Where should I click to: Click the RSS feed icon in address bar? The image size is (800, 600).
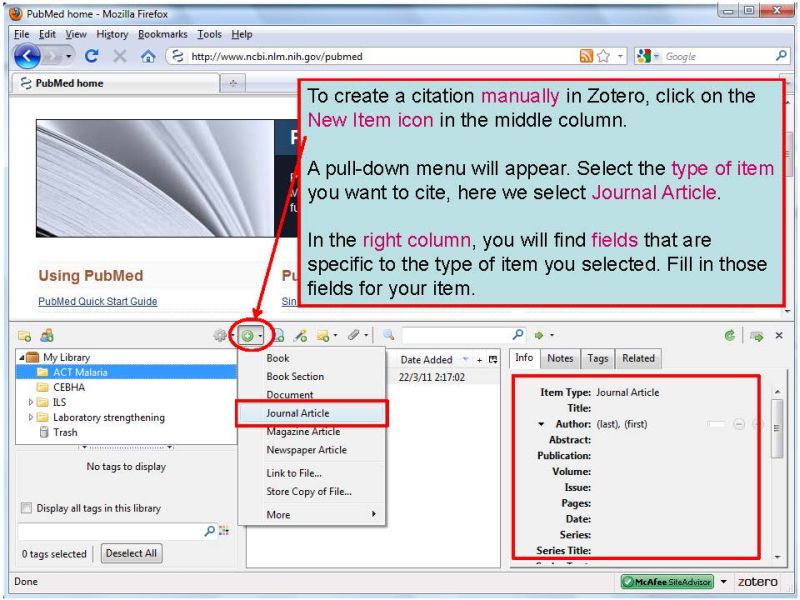point(587,57)
